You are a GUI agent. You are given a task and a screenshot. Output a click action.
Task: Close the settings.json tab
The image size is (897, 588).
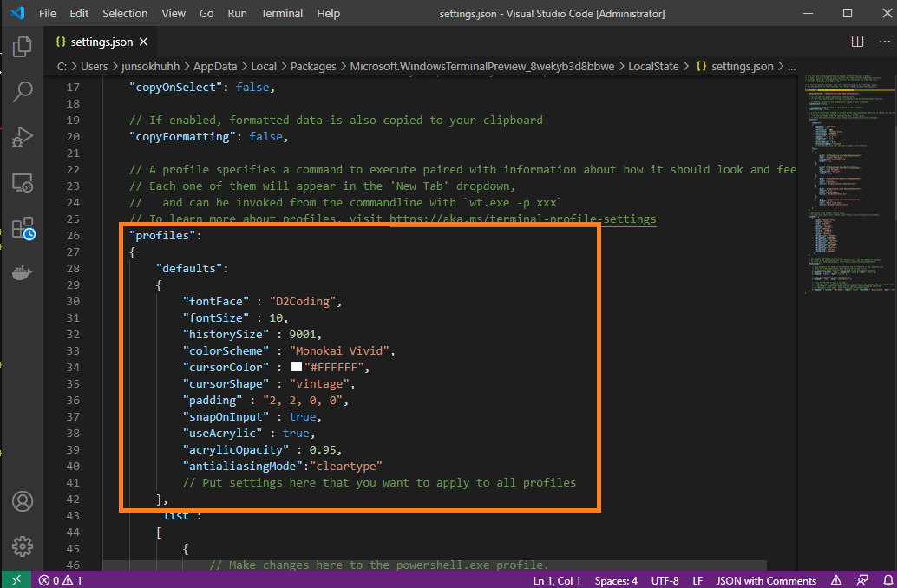click(x=144, y=42)
